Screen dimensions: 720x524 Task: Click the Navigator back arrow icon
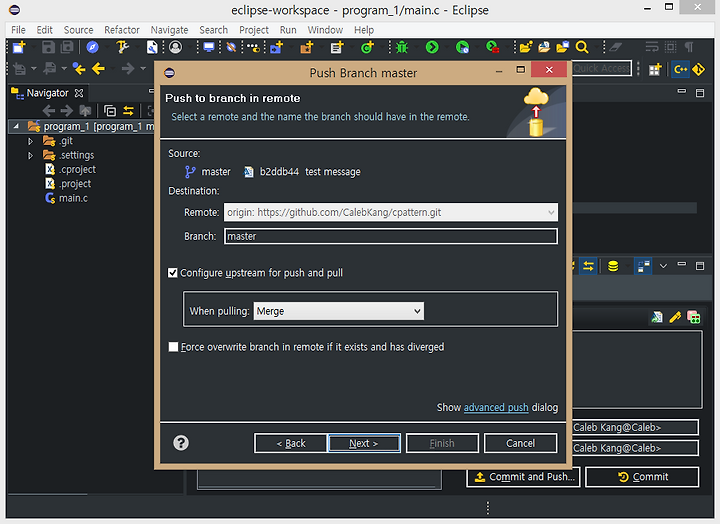point(49,111)
